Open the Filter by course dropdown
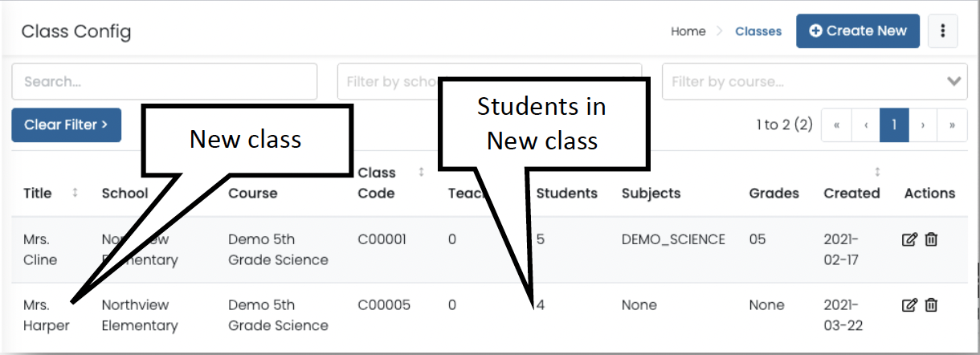Viewport: 980px width, 355px height. [x=815, y=81]
